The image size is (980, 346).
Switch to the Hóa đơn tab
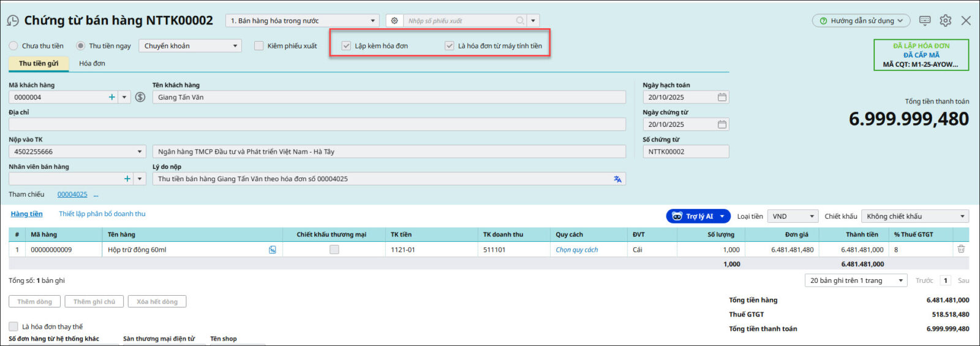(92, 63)
